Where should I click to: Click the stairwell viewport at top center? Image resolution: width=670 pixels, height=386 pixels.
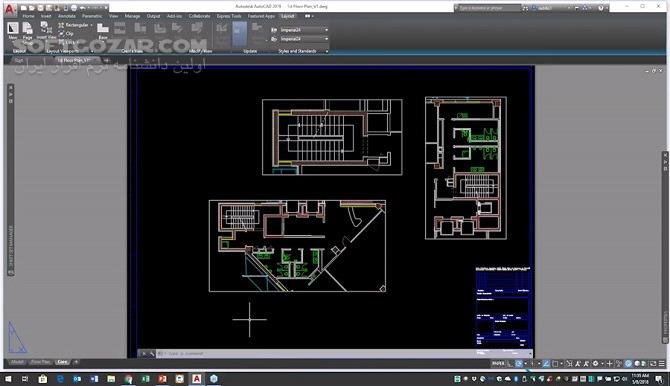(332, 137)
